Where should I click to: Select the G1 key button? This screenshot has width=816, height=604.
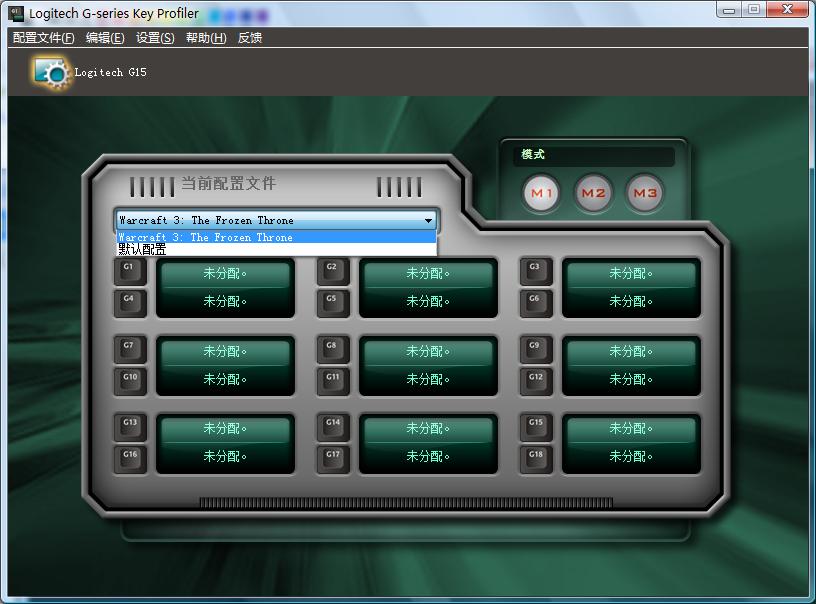130,271
